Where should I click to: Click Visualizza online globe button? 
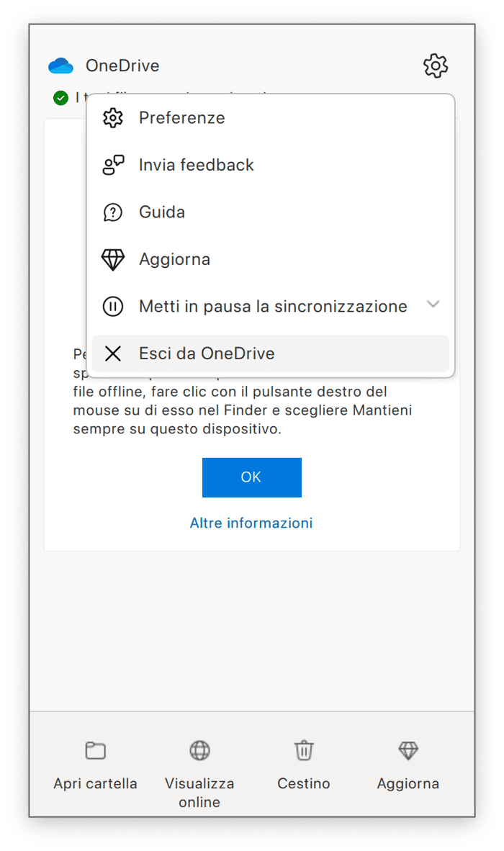coord(199,773)
